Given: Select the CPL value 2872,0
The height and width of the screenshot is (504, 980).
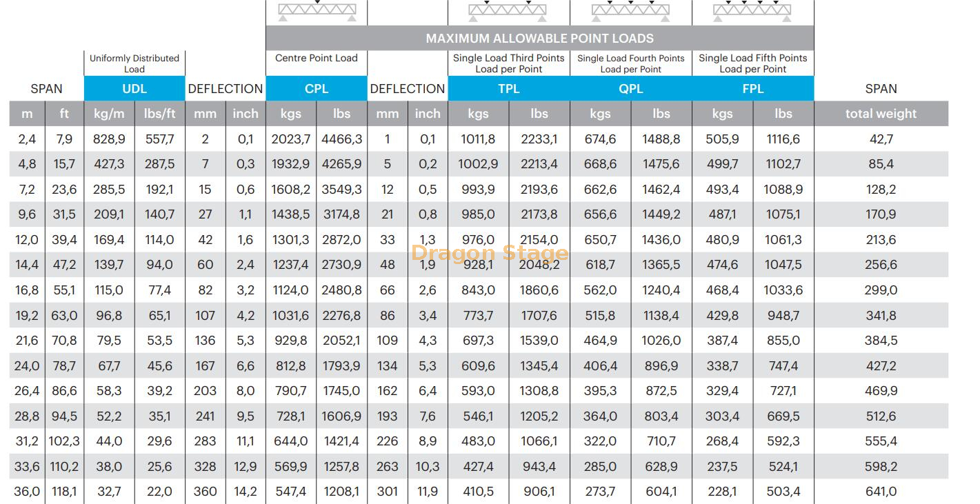Looking at the screenshot, I should point(341,240).
